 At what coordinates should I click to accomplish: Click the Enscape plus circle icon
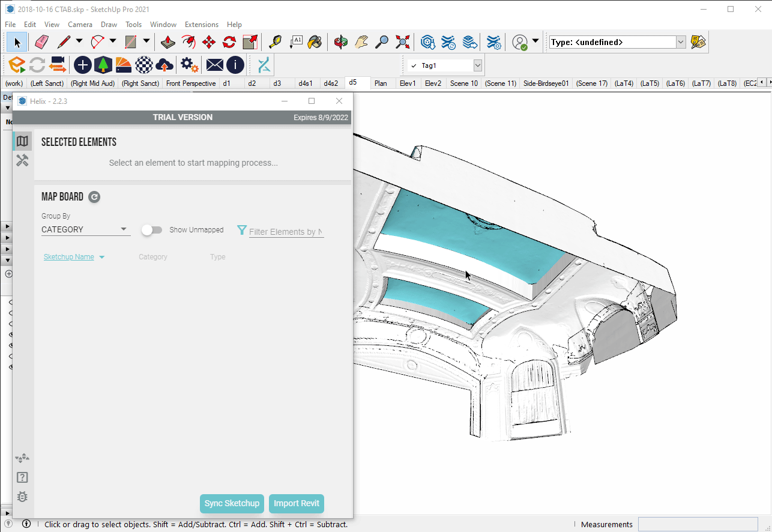(82, 65)
